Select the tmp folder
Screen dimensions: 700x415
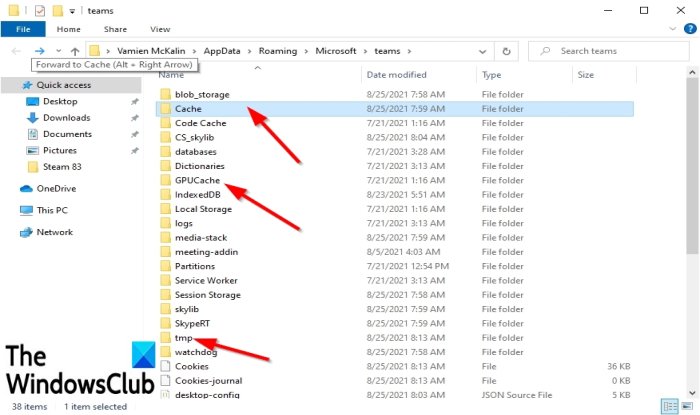(x=183, y=338)
